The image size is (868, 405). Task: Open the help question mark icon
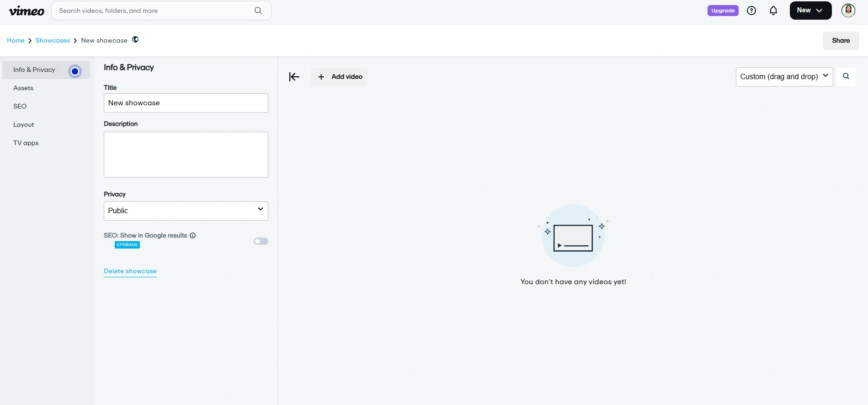click(x=751, y=11)
